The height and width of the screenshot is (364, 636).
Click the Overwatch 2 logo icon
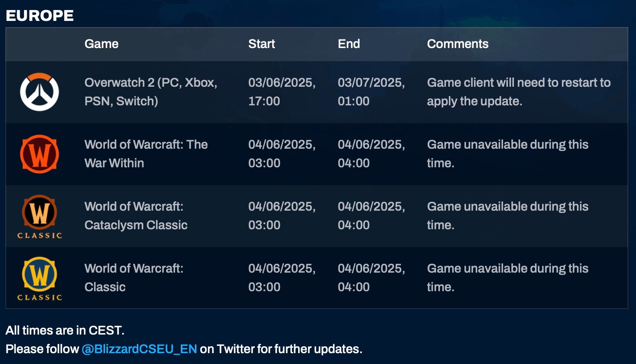coord(40,92)
